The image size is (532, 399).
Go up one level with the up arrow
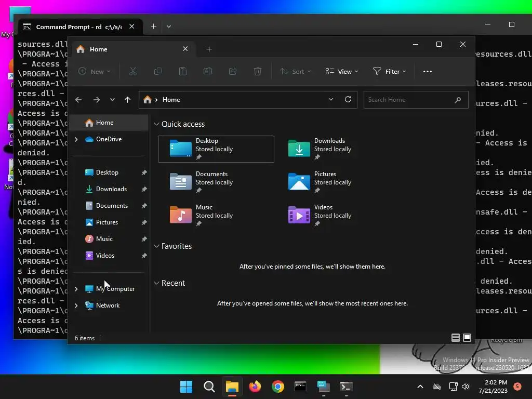(x=128, y=100)
